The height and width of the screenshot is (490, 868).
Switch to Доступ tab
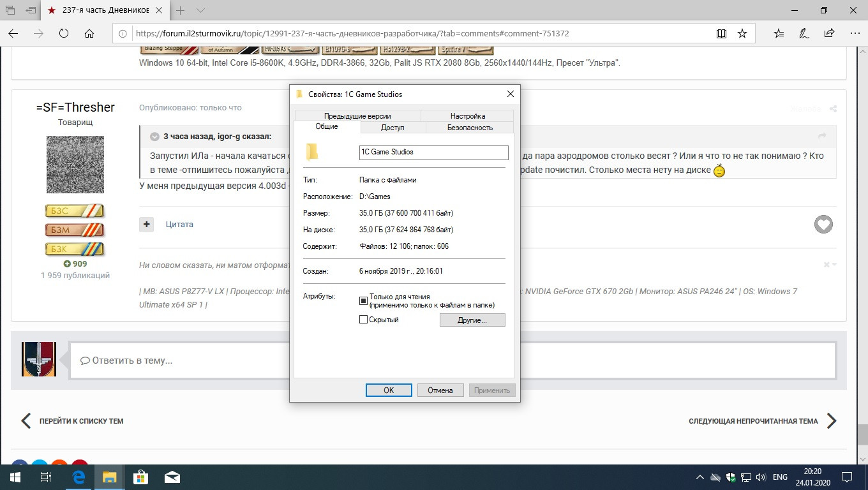(393, 127)
